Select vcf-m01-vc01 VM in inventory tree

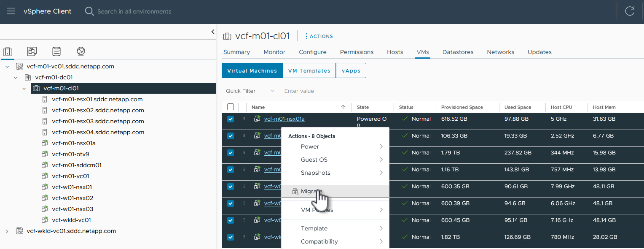tap(70, 176)
